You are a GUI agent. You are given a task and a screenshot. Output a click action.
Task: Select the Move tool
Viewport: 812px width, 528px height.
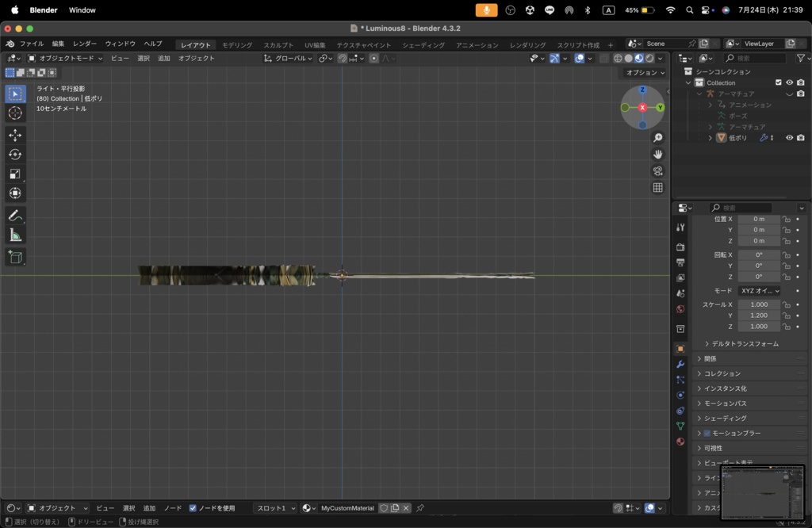click(15, 135)
